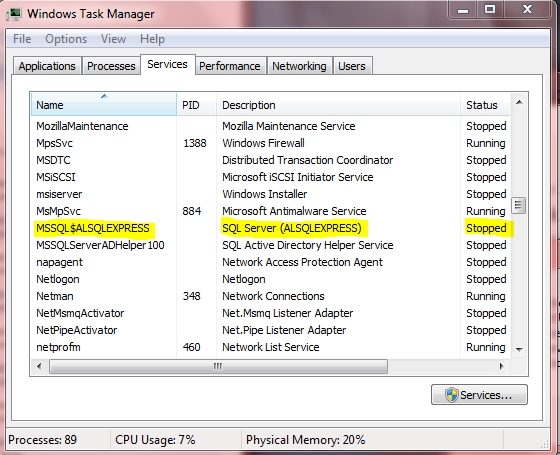Click the Network List Service description
Image resolution: width=560 pixels, height=455 pixels.
(x=271, y=347)
